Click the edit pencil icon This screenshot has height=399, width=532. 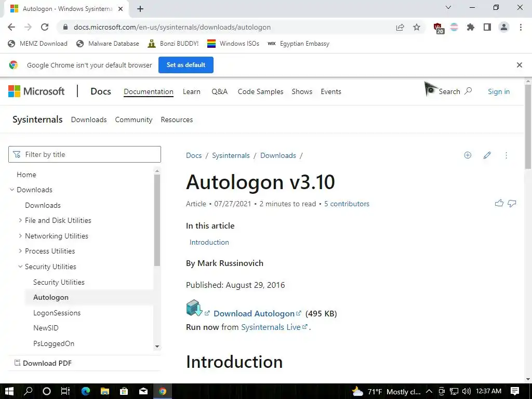(487, 155)
